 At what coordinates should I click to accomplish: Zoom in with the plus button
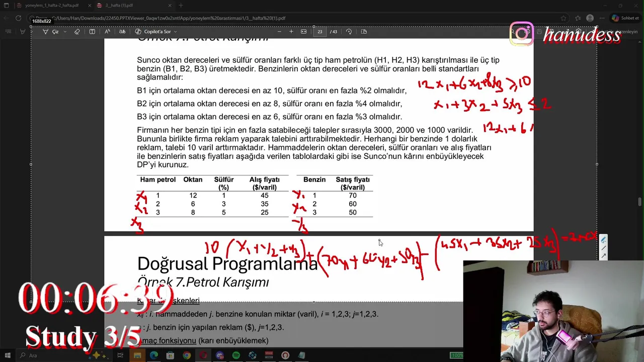pyautogui.click(x=291, y=32)
